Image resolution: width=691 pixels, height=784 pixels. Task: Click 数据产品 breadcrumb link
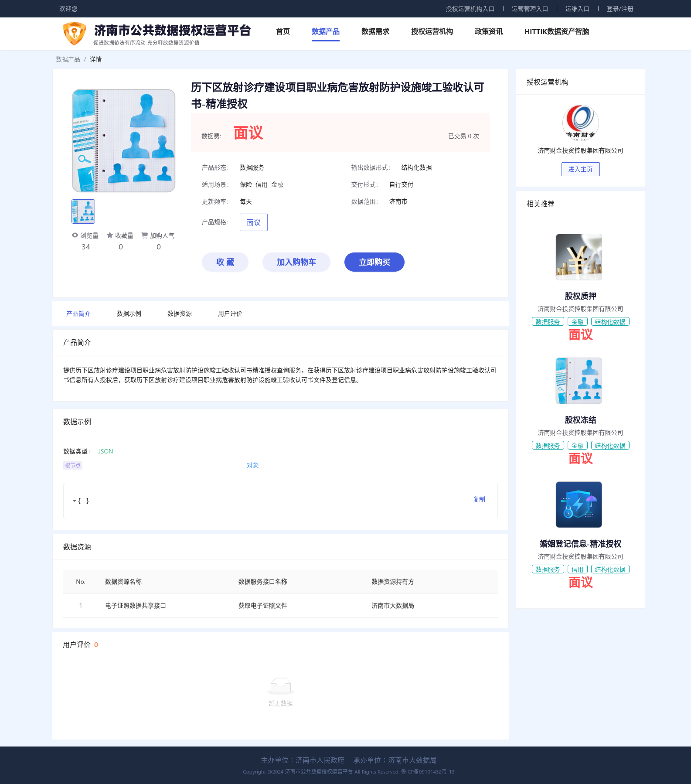click(68, 59)
